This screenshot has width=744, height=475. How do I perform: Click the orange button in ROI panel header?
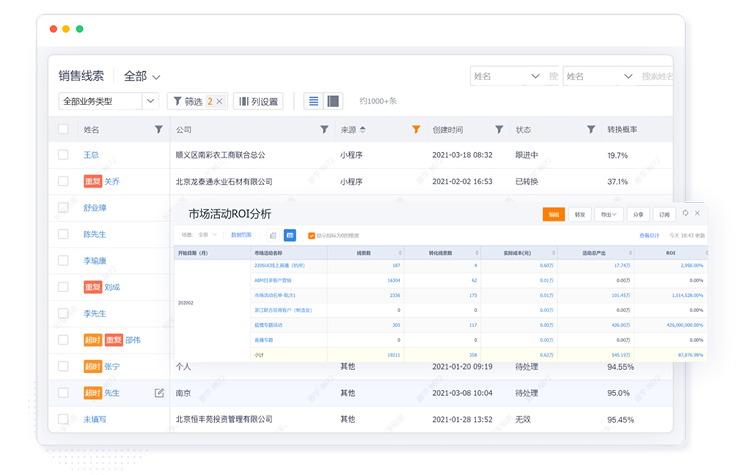coord(554,214)
